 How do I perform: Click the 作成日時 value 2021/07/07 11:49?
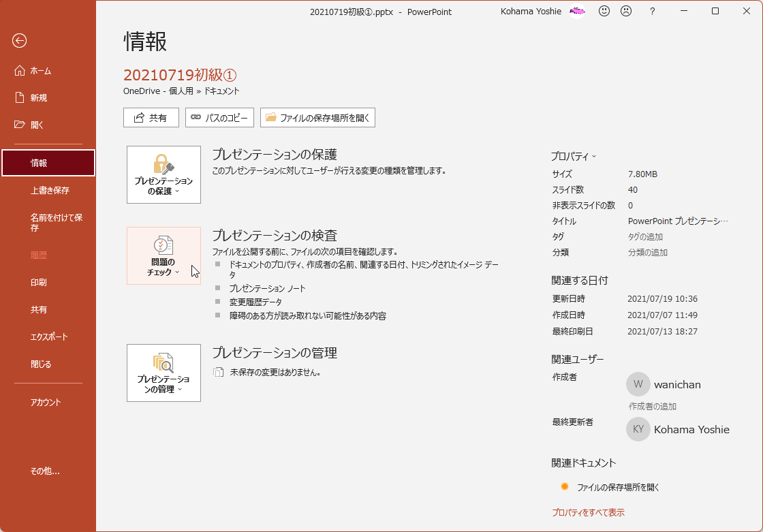662,315
